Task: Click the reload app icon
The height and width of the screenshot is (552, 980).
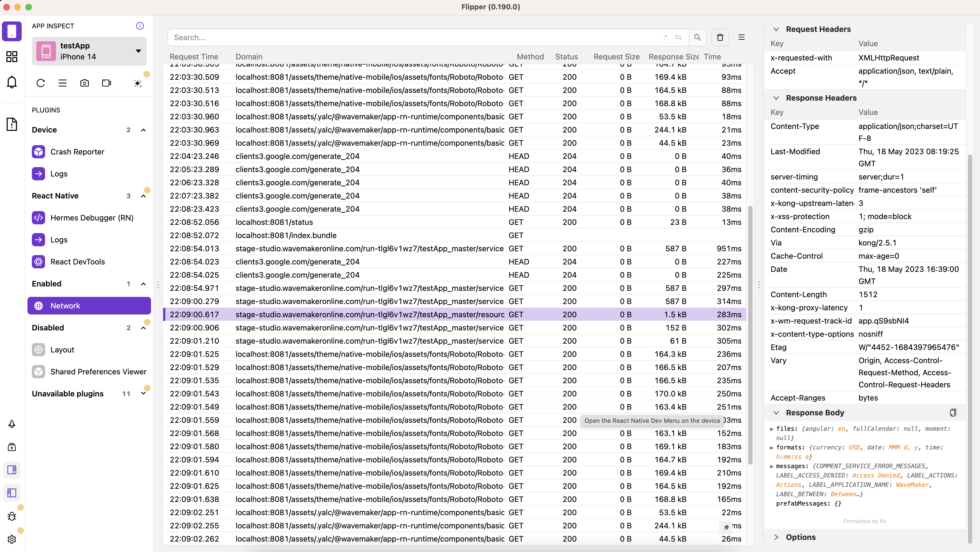Action: (x=41, y=83)
